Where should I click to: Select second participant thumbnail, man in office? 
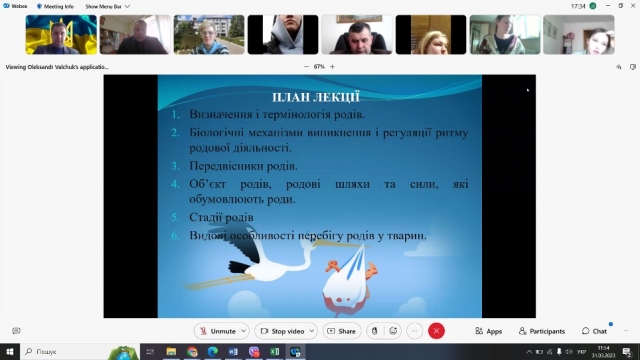coord(135,35)
